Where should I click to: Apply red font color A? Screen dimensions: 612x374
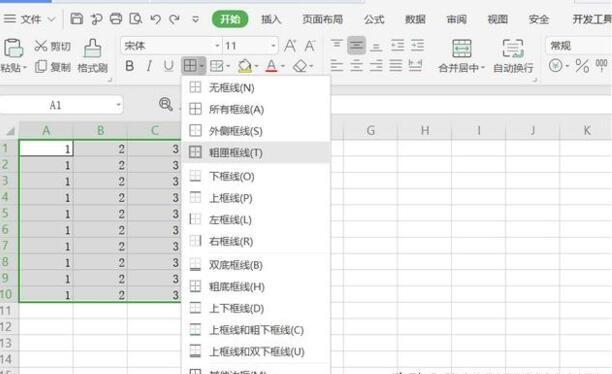pos(271,66)
